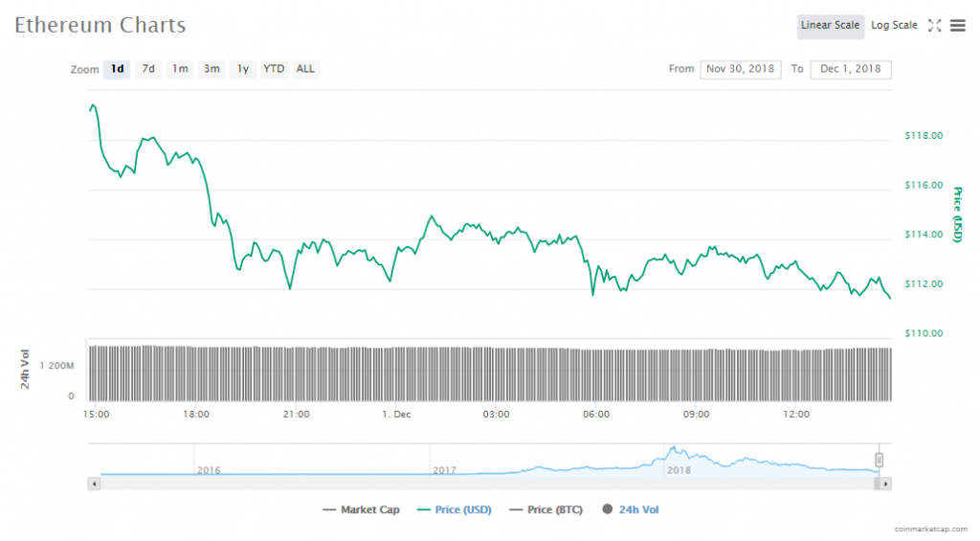The height and width of the screenshot is (541, 980).
Task: Toggle Market Cap series visibility
Action: [x=362, y=510]
